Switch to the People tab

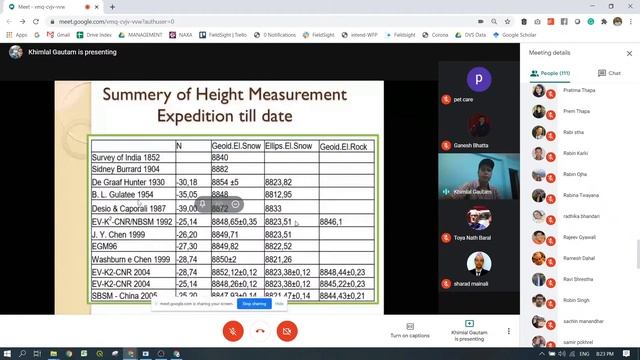click(x=550, y=73)
